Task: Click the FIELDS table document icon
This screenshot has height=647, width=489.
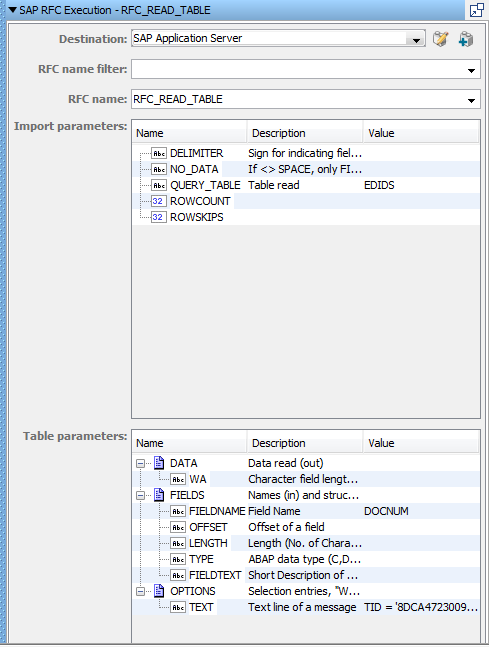Action: (x=159, y=495)
